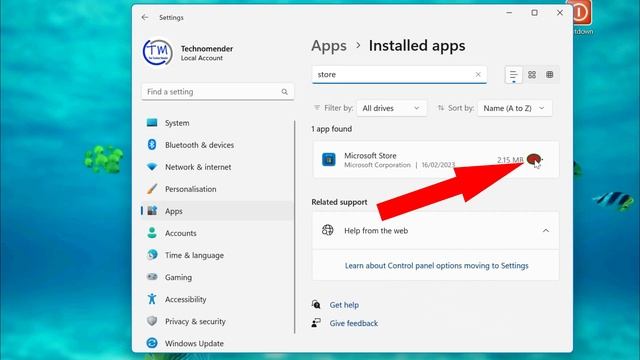The image size is (640, 360).
Task: Open 'Learn about Control panel options moving to Settings'
Action: [436, 266]
